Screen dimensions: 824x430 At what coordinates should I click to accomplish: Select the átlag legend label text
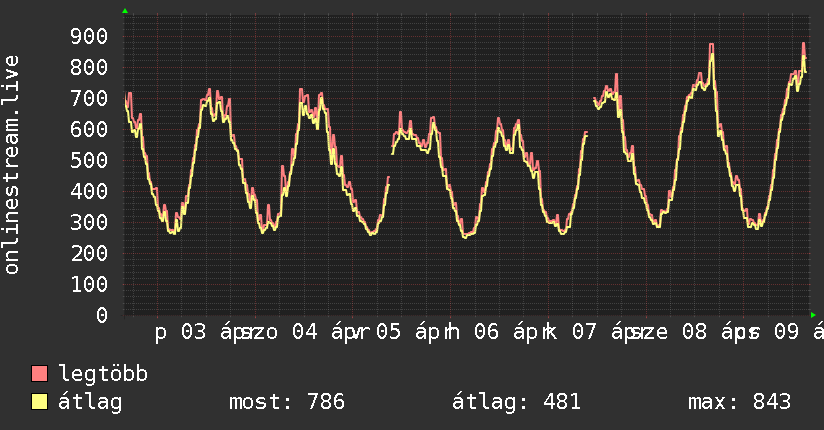coord(90,402)
